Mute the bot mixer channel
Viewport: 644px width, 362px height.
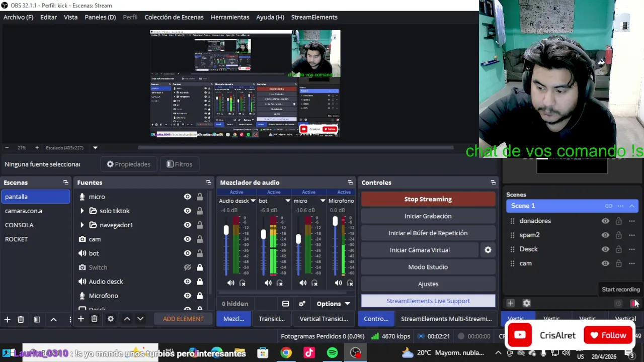[x=268, y=283]
